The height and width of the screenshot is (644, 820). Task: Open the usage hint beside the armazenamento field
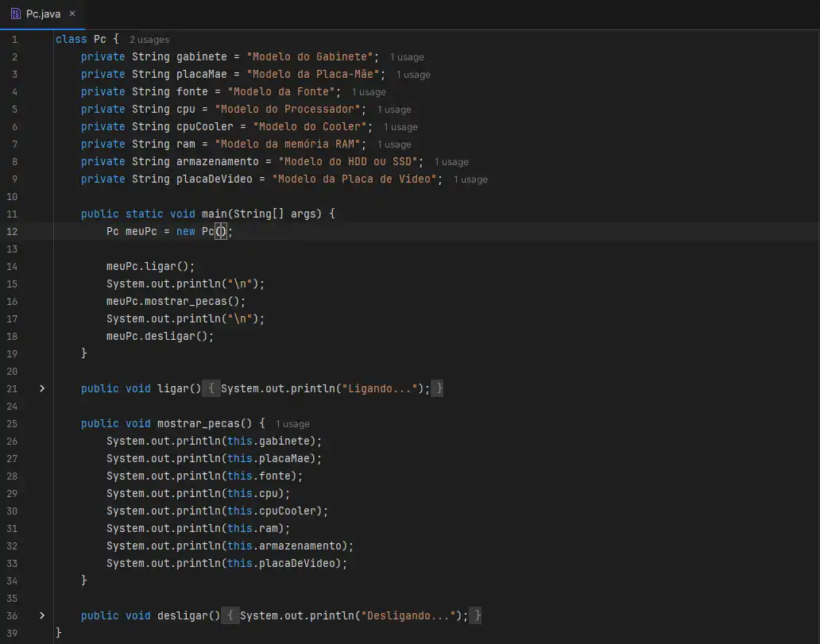tap(451, 162)
